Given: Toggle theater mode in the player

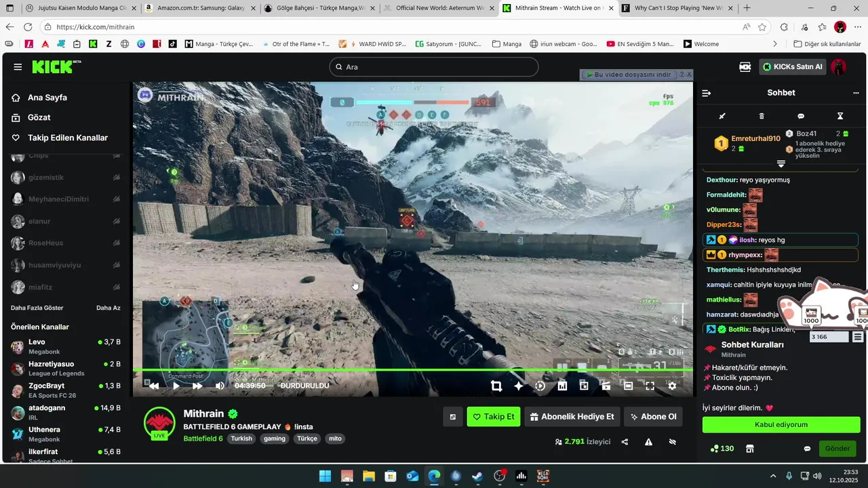Looking at the screenshot, I should tap(628, 386).
